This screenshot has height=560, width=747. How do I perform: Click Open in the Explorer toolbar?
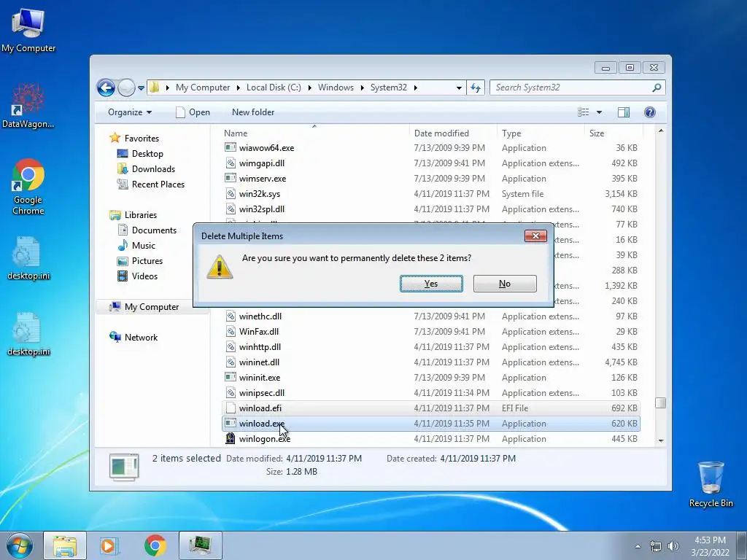193,112
